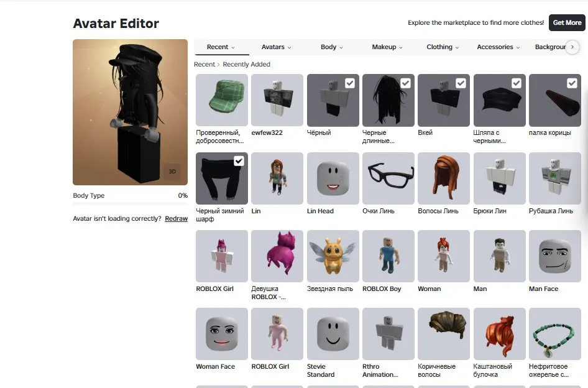The width and height of the screenshot is (588, 388).
Task: Expand the Avatars dropdown
Action: click(x=277, y=47)
